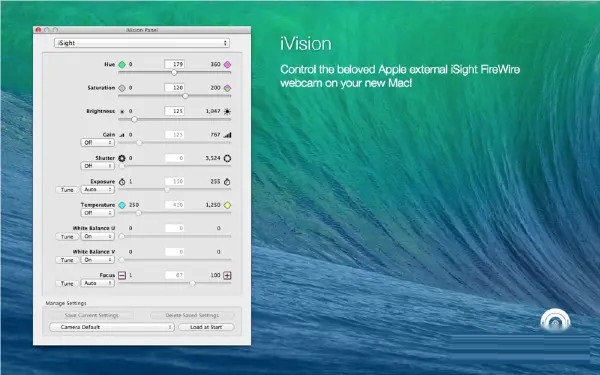Image resolution: width=600 pixels, height=375 pixels.
Task: Click the Exposure maximum timer icon
Action: point(227,182)
